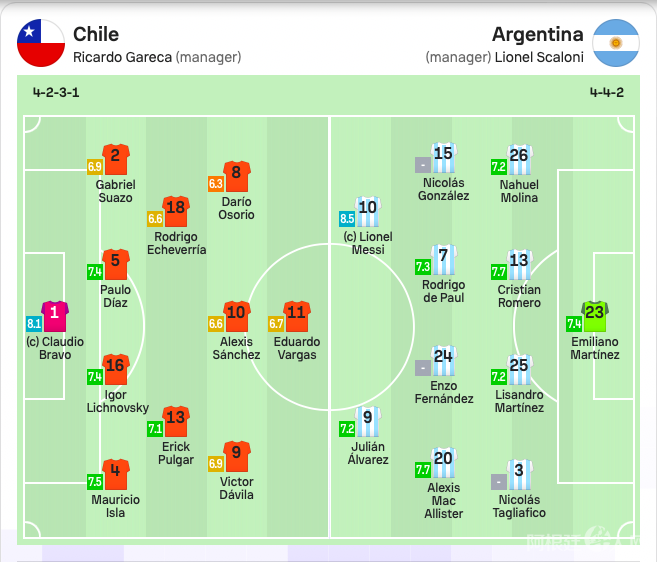Screen dimensions: 657x562
Task: Click the Rodrigo de Paul name label
Action: pos(443,291)
